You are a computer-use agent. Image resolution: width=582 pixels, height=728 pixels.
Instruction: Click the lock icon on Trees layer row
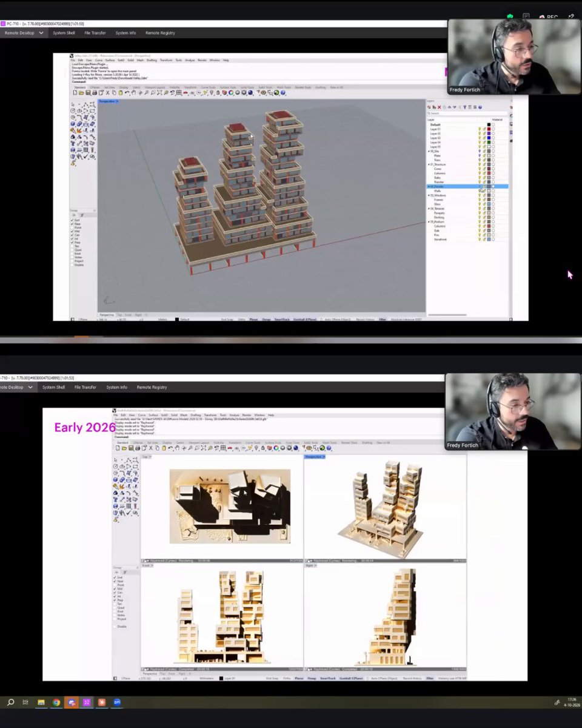tap(484, 160)
